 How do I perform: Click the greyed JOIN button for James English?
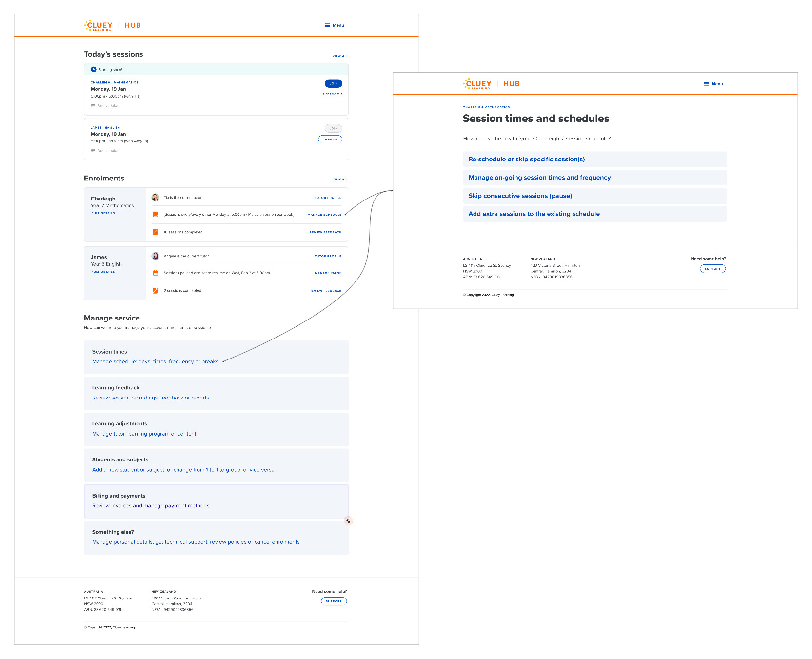point(334,128)
